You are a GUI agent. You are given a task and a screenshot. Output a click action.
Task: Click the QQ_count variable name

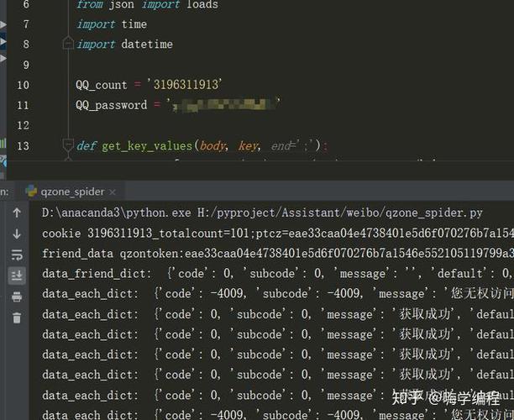pos(102,85)
